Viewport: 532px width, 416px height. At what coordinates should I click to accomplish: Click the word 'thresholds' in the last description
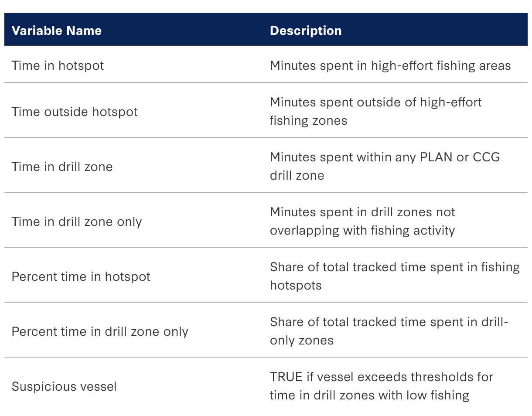click(x=448, y=377)
